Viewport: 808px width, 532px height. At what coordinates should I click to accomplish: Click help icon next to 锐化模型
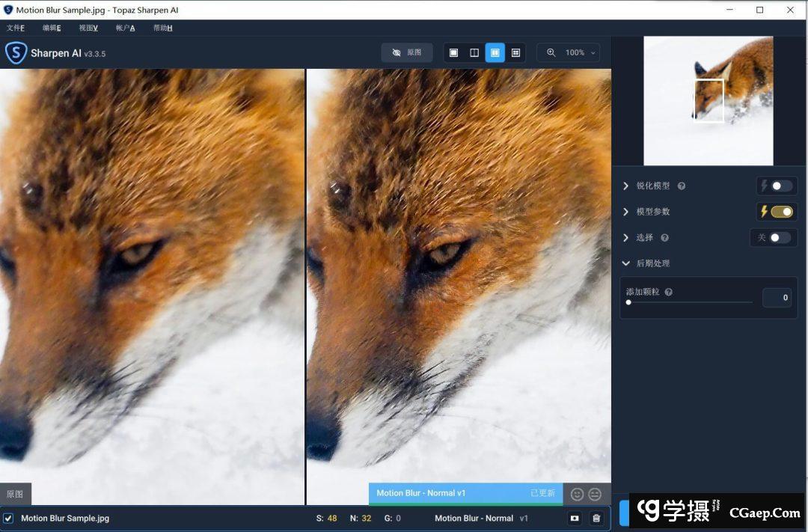tap(682, 186)
